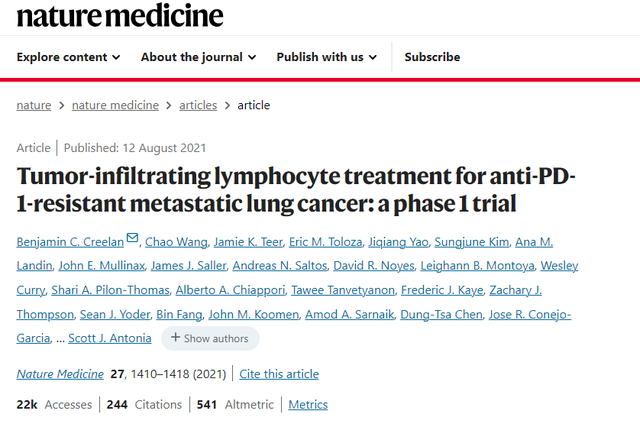The width and height of the screenshot is (640, 427).
Task: Expand the Explore content dropdown
Action: pyautogui.click(x=69, y=57)
